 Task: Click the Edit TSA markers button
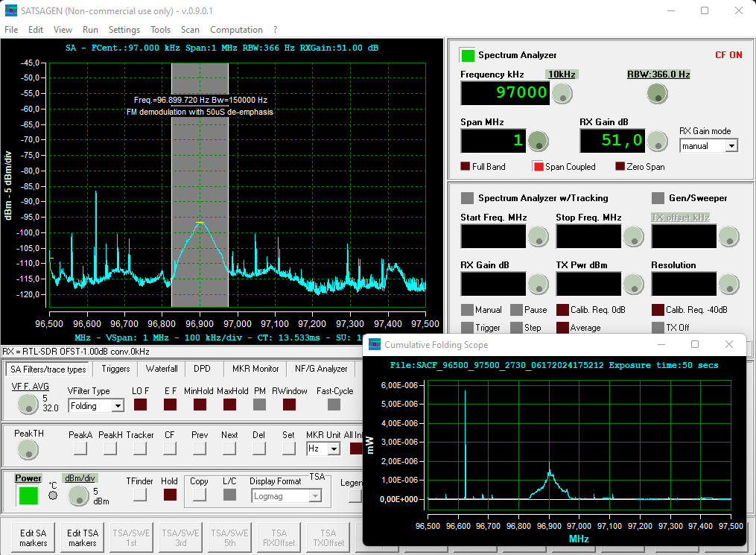83,538
